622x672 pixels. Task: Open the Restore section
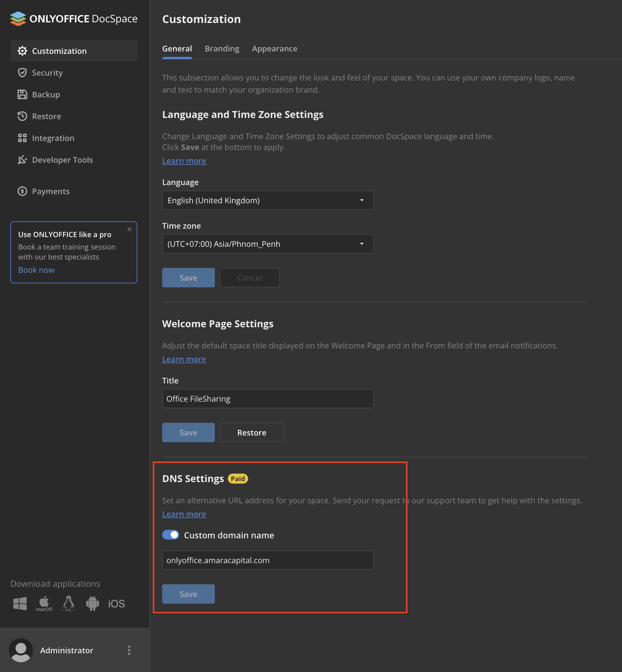tap(74, 116)
